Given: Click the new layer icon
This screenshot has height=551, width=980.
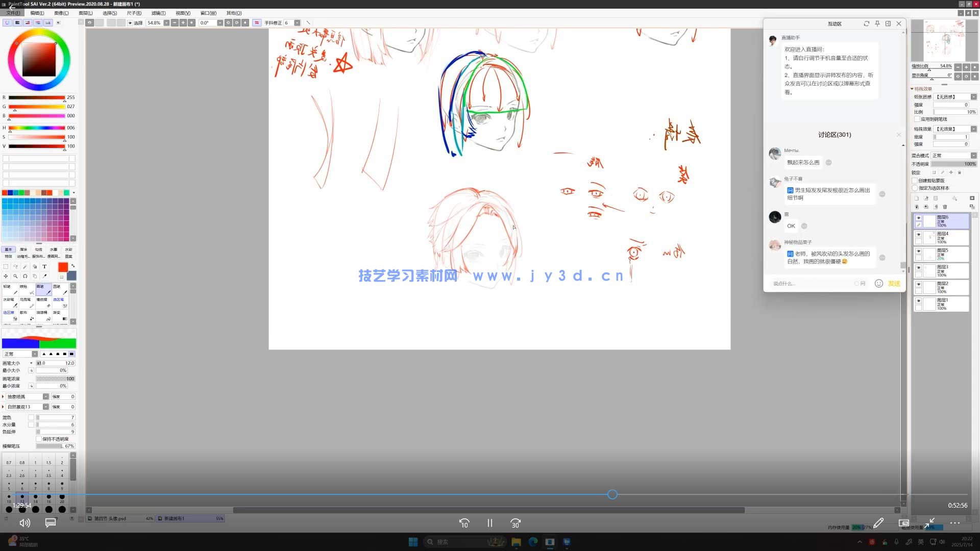Looking at the screenshot, I should tap(917, 198).
